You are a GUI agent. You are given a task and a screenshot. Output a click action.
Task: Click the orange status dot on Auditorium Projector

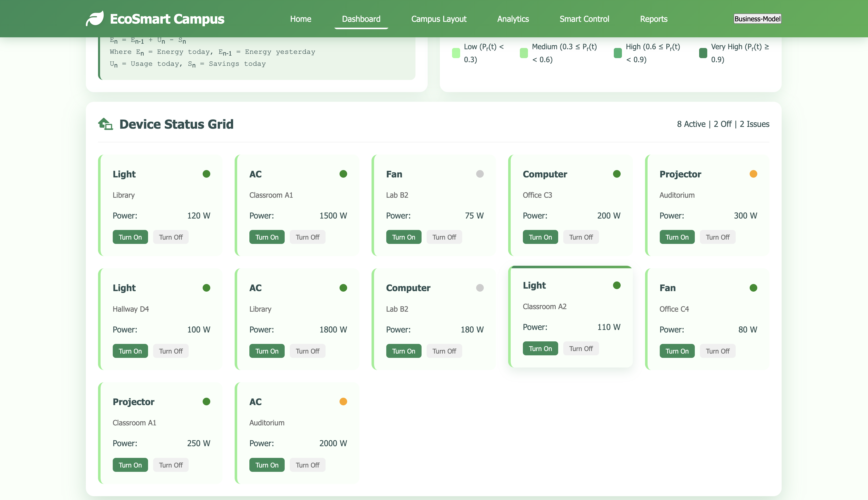pyautogui.click(x=753, y=174)
